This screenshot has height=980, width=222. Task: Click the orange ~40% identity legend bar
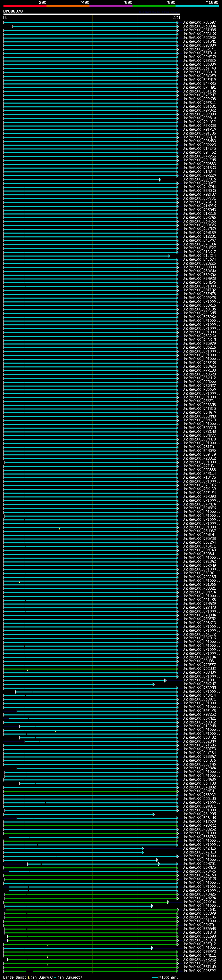coord(68,6)
